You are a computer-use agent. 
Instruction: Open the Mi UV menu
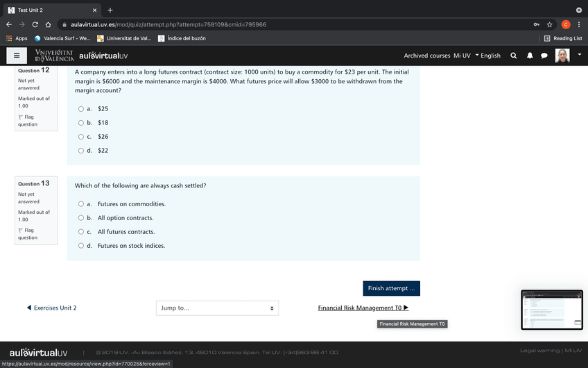click(462, 56)
